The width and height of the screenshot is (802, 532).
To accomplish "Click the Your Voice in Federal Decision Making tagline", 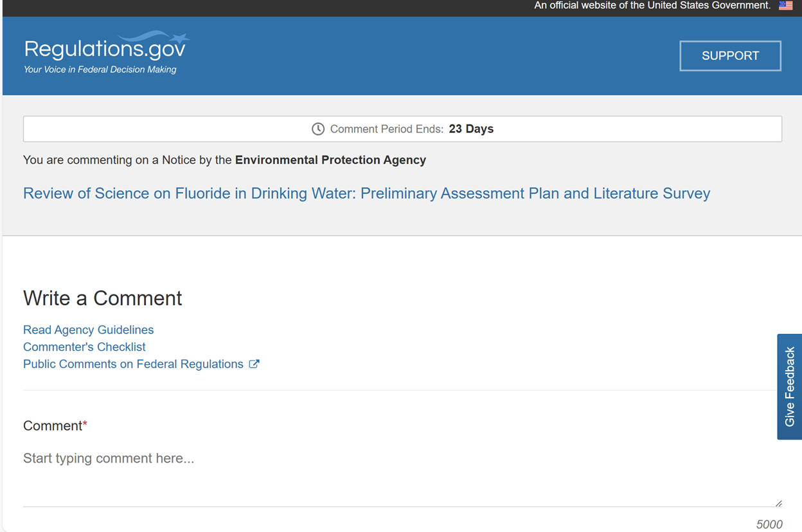I will pyautogui.click(x=100, y=69).
